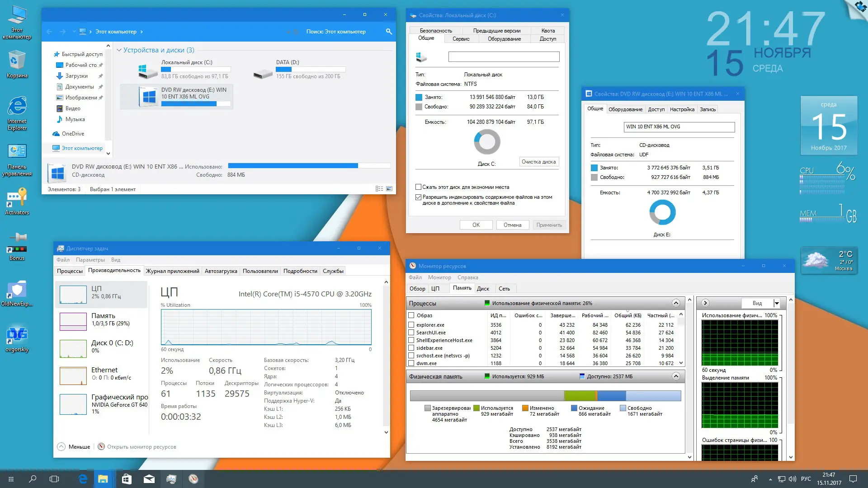The height and width of the screenshot is (488, 868).
Task: Uncheck the indexing (Разрешить индексировать) checkbox
Action: point(419,197)
